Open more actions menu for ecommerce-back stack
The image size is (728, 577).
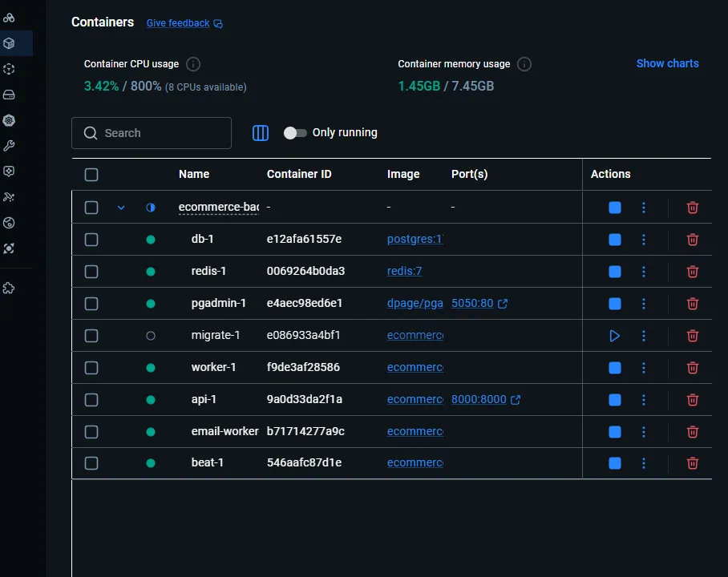tap(644, 208)
